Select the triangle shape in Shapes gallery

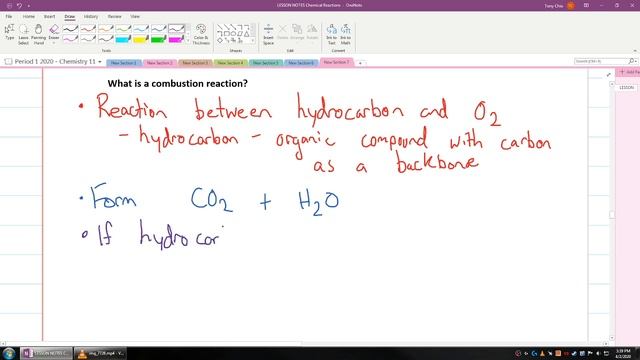(247, 34)
